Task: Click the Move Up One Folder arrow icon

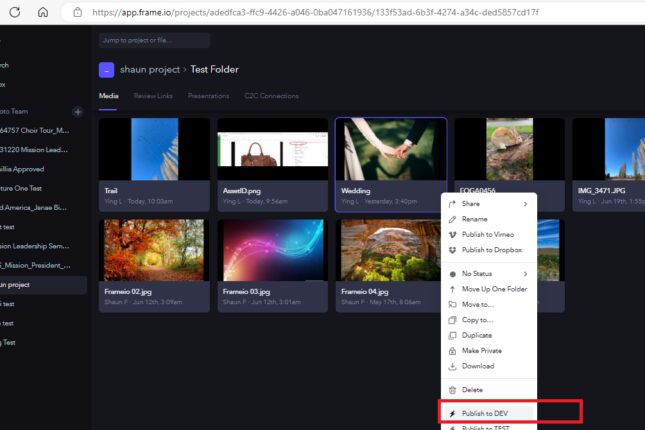Action: (452, 289)
